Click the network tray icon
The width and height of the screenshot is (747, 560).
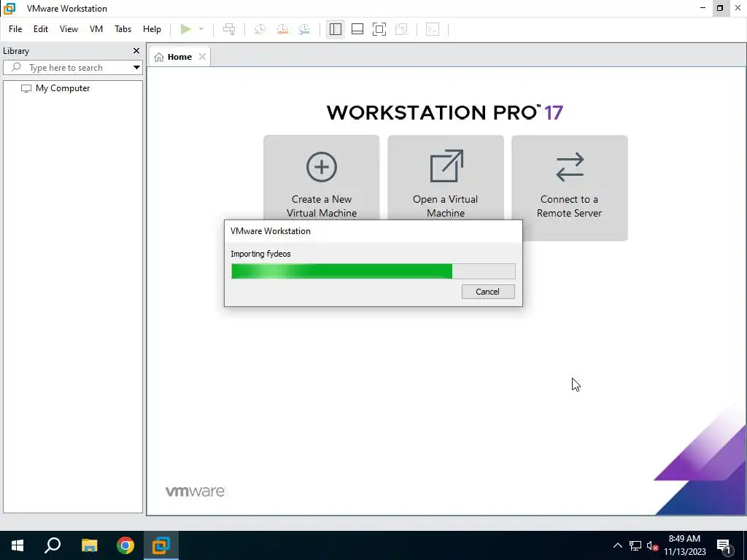(x=635, y=545)
